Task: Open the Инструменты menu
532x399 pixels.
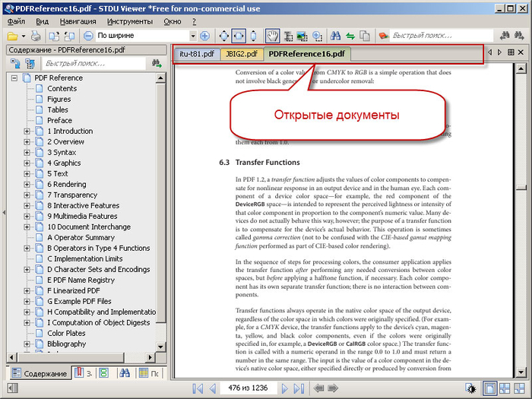Action: (x=130, y=22)
